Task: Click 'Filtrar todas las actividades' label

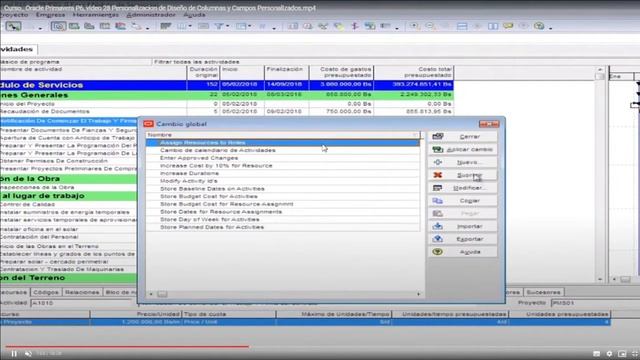Action: (197, 62)
